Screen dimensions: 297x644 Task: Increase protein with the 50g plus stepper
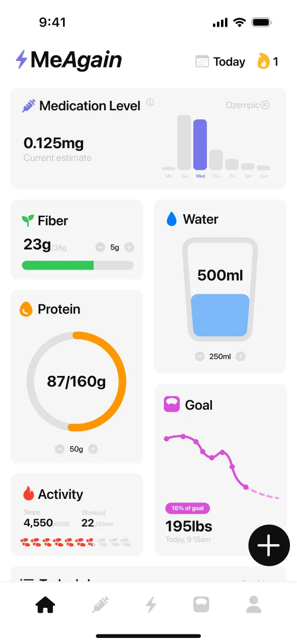pyautogui.click(x=93, y=448)
